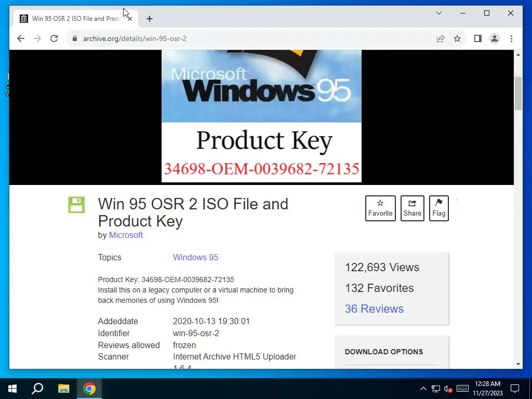This screenshot has width=532, height=399.
Task: Reload the archive.org page
Action: [x=54, y=38]
